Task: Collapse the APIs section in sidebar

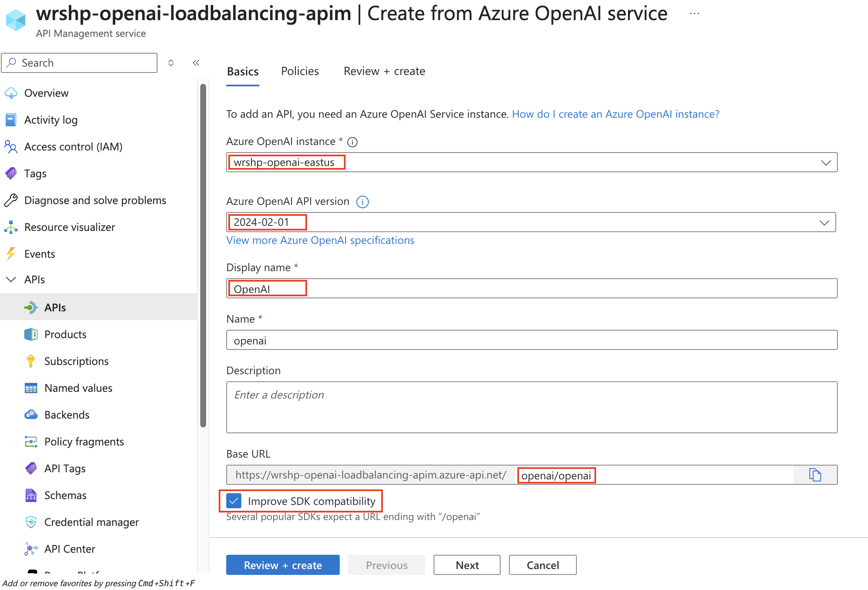Action: [x=11, y=279]
